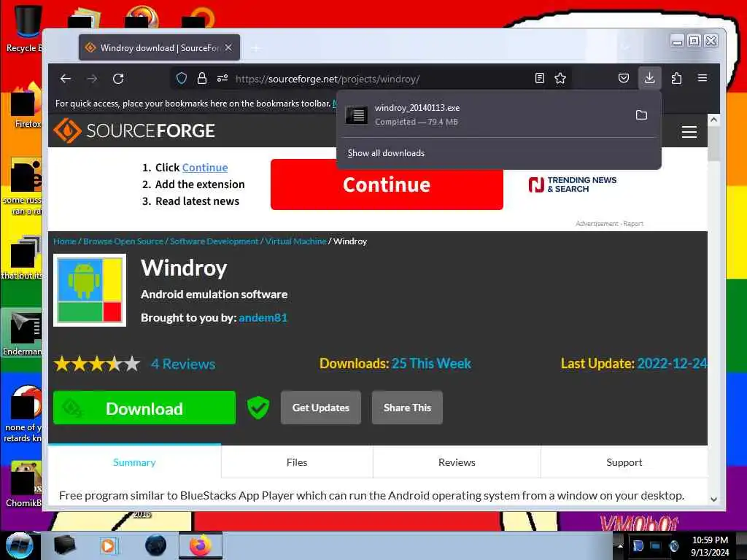Screen dimensions: 747x560
Task: Click the Windroy project logo image
Action: (90, 290)
